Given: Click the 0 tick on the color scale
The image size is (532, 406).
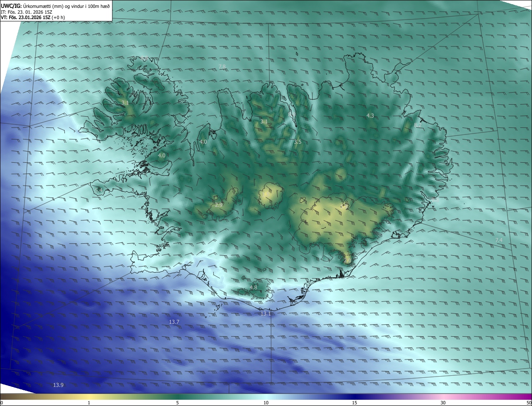Looking at the screenshot, I should pyautogui.click(x=2, y=403).
